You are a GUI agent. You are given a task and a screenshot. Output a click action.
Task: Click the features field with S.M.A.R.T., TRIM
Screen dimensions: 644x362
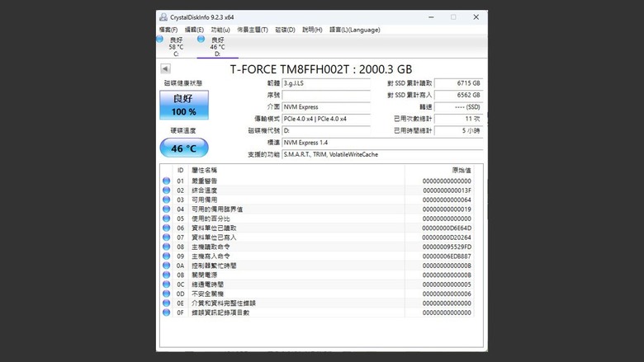382,155
